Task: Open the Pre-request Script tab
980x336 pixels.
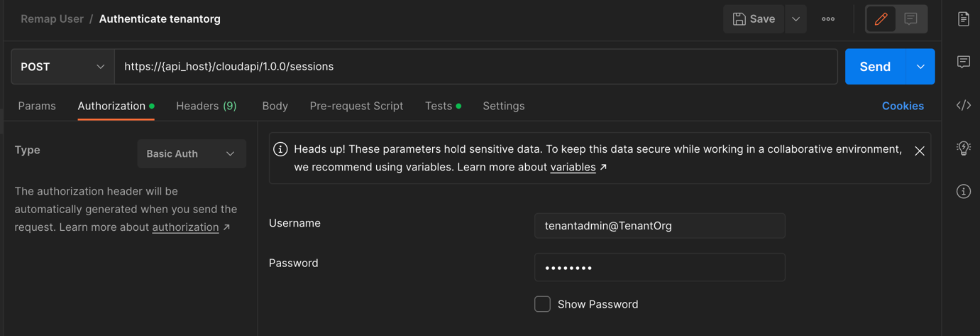Action: coord(356,106)
